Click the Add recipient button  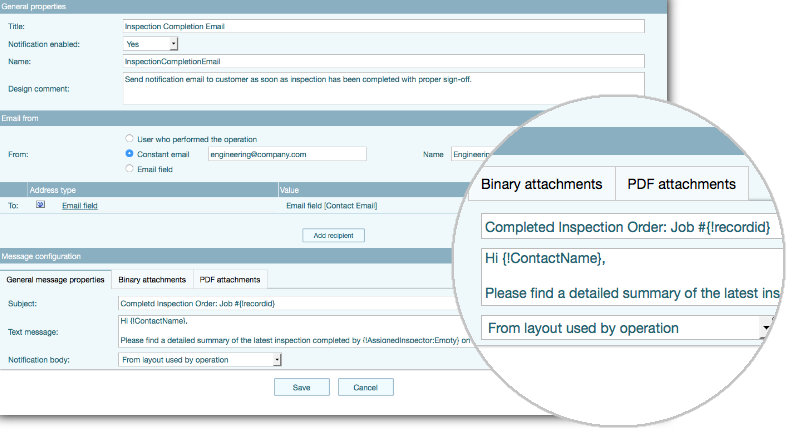click(x=333, y=236)
